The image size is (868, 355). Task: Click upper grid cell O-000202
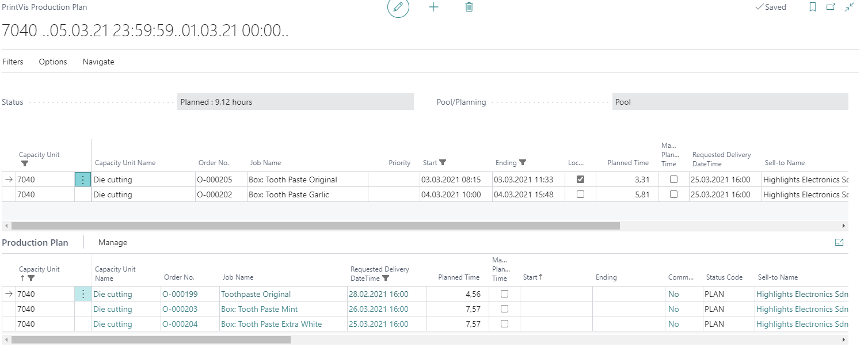[x=221, y=194]
